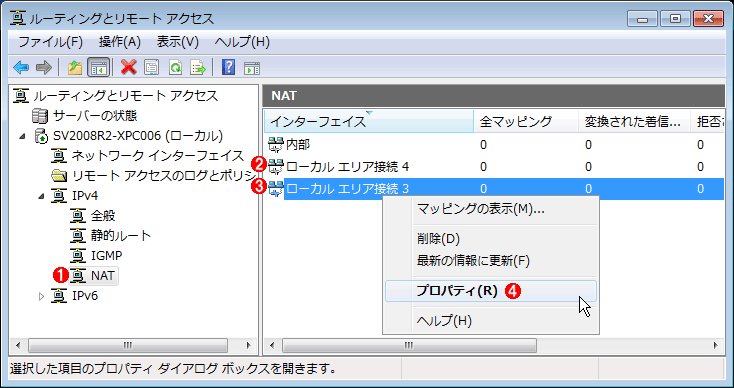Sort by 全マッピング column header
The image size is (734, 388).
coord(526,122)
